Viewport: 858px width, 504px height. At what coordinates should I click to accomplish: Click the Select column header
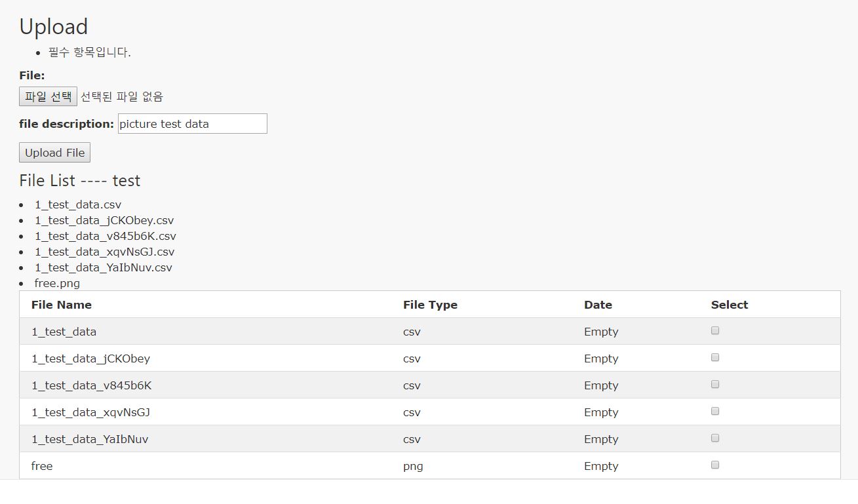[730, 305]
